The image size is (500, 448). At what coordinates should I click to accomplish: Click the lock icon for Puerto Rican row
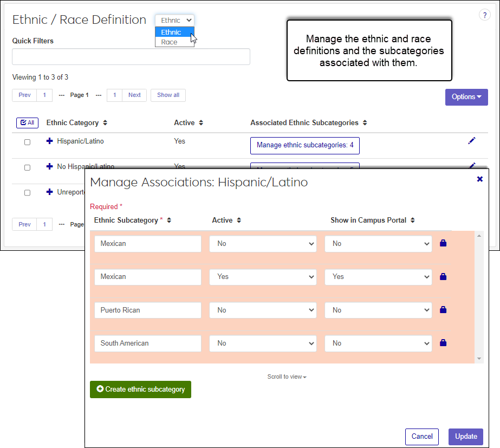443,310
